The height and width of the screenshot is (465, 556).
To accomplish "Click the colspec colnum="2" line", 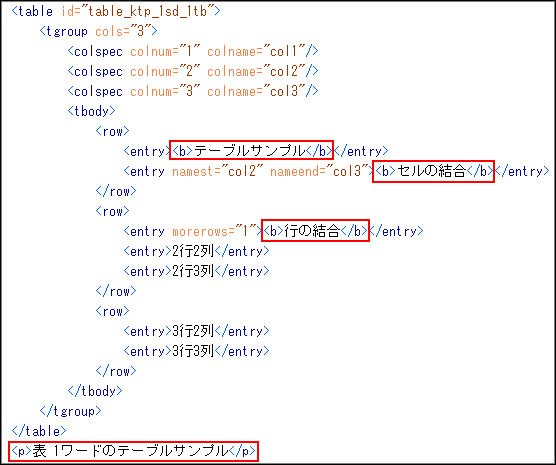I will [x=193, y=71].
